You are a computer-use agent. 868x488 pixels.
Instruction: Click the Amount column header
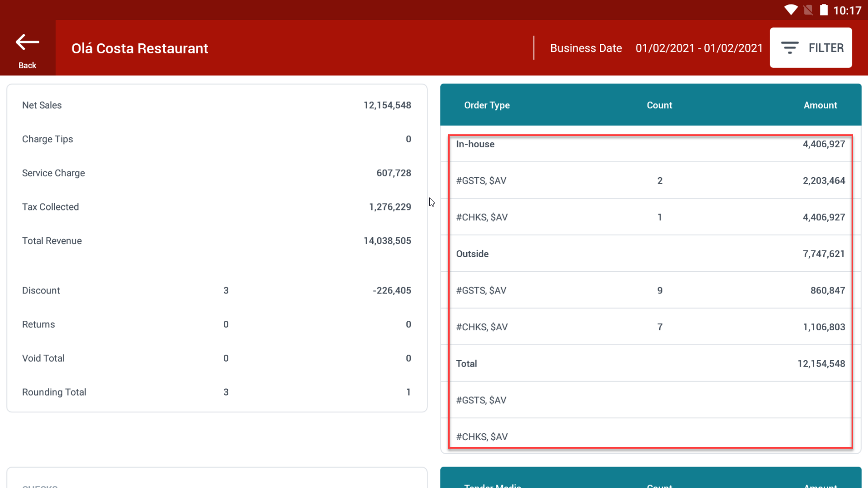tap(820, 105)
